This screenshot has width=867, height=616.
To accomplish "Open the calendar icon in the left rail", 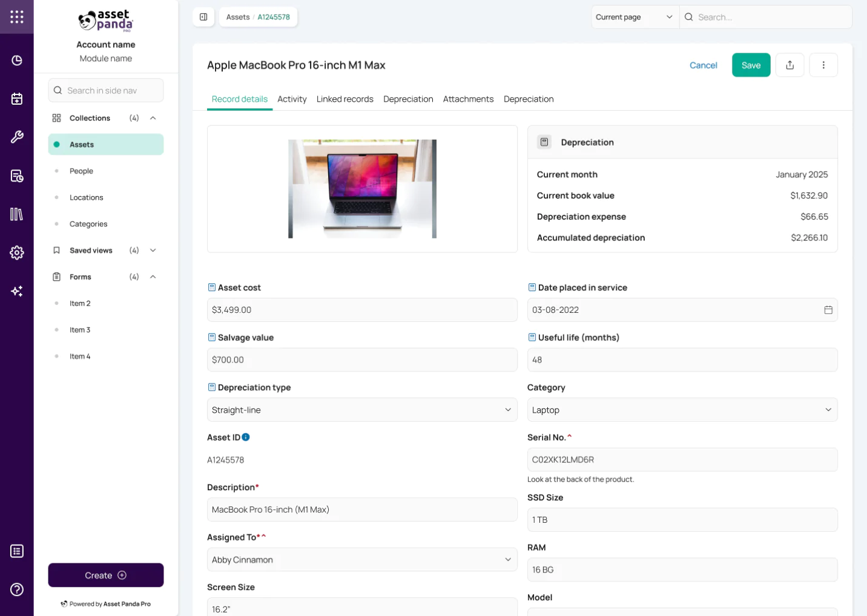I will point(17,99).
